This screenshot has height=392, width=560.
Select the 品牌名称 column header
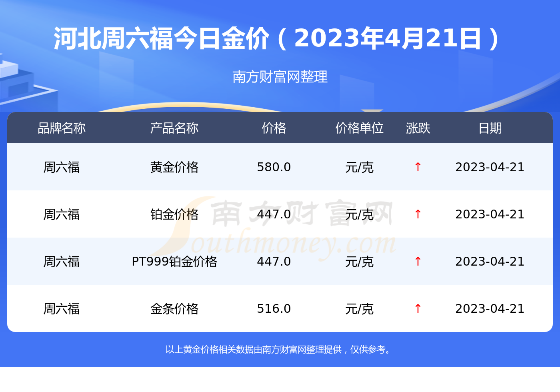pyautogui.click(x=62, y=128)
